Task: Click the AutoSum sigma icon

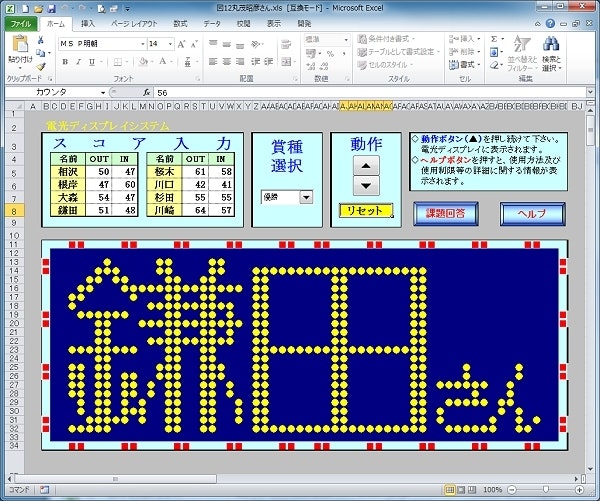Action: pyautogui.click(x=494, y=39)
